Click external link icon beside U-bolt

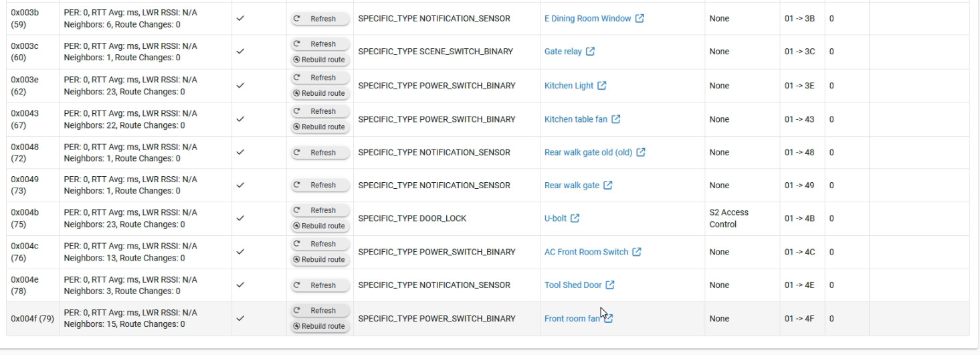(575, 218)
